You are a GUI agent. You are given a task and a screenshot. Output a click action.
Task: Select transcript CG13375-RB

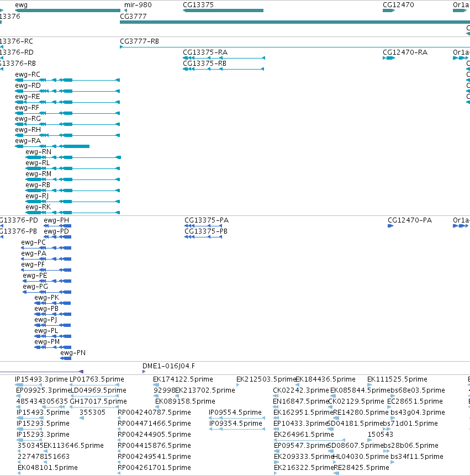224,69
